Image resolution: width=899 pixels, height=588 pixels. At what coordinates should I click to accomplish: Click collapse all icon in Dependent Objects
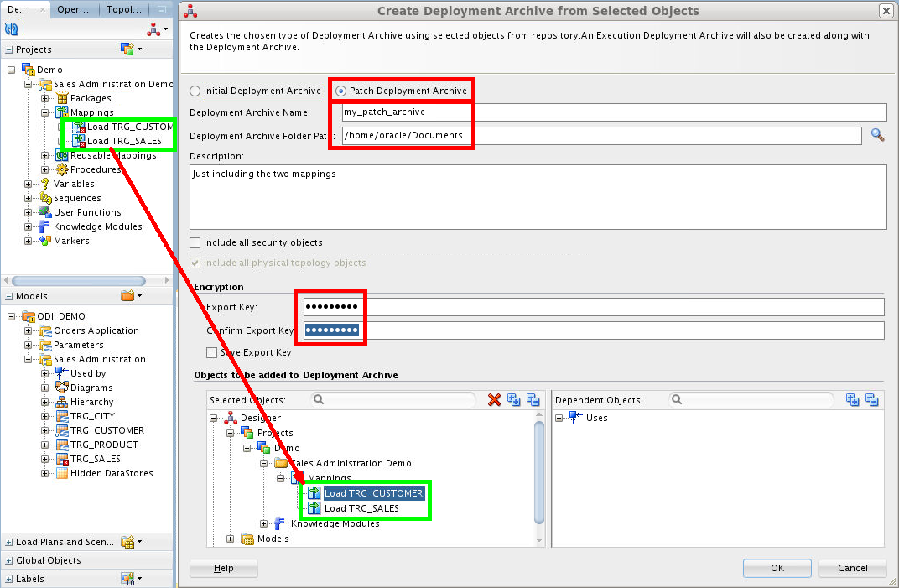coord(872,400)
